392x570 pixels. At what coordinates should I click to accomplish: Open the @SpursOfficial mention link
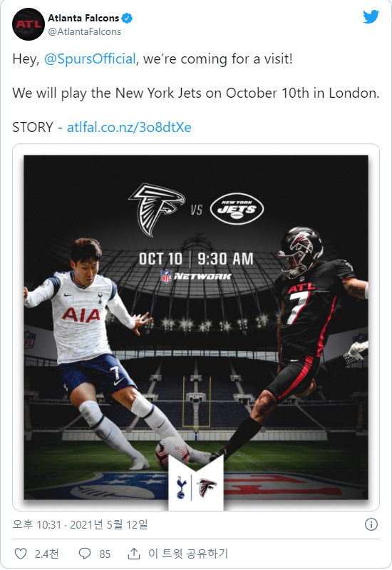pyautogui.click(x=90, y=59)
